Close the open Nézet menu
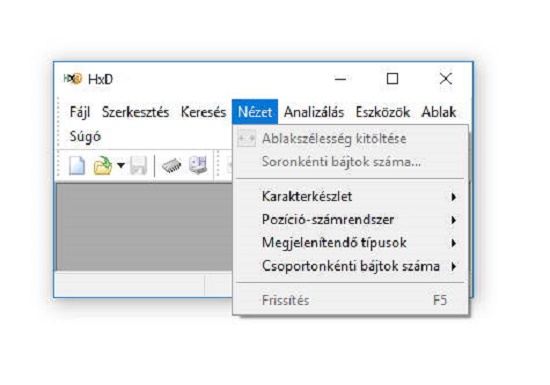Viewport: 550px width, 385px height. (255, 112)
